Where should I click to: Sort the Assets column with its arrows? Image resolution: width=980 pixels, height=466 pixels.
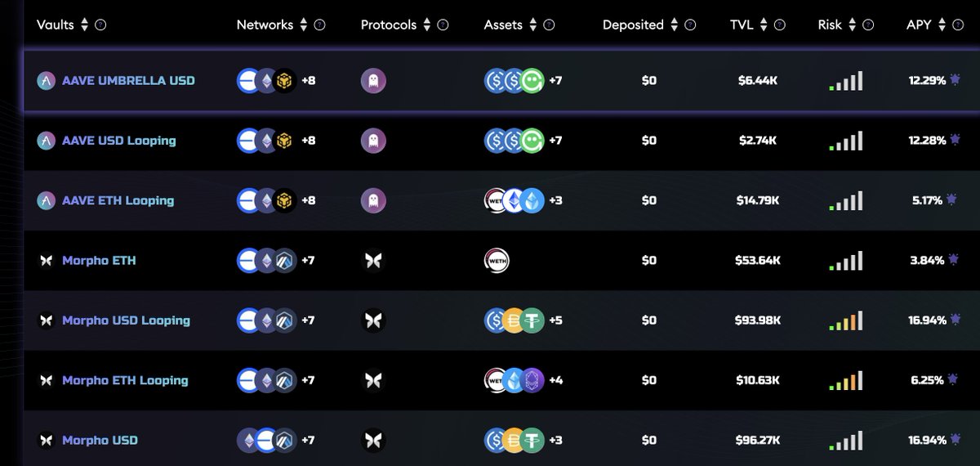532,25
